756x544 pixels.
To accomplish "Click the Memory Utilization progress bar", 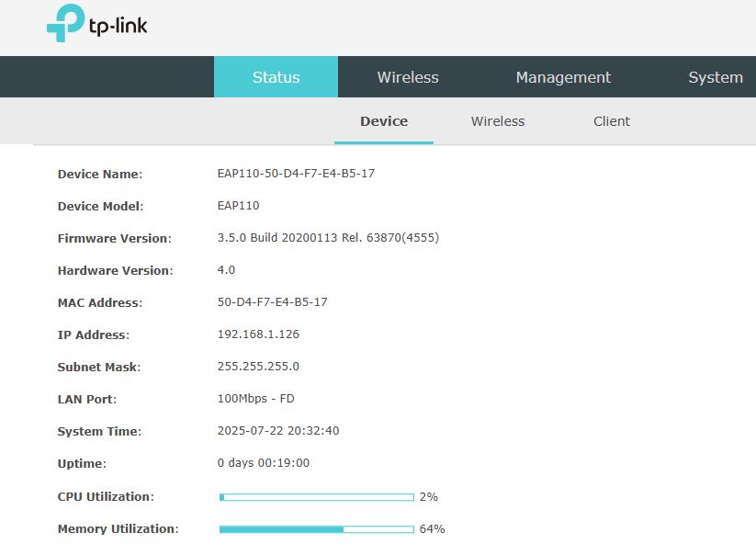I will [x=317, y=529].
